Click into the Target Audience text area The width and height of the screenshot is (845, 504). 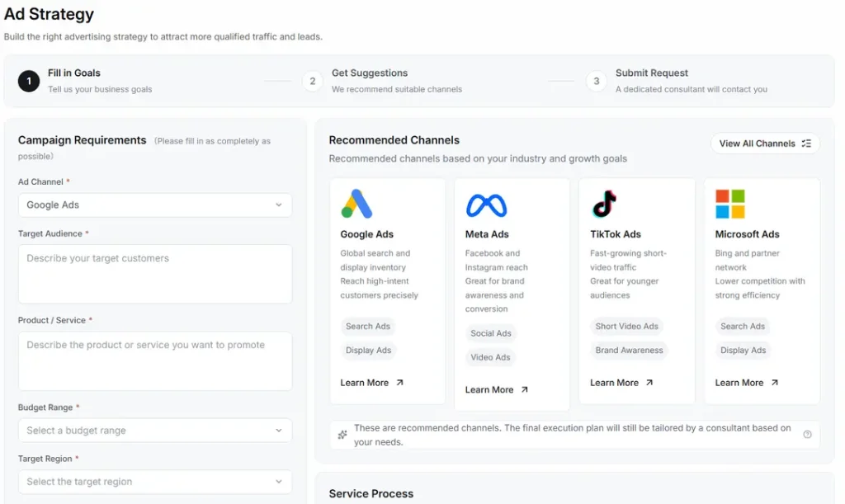click(x=155, y=274)
